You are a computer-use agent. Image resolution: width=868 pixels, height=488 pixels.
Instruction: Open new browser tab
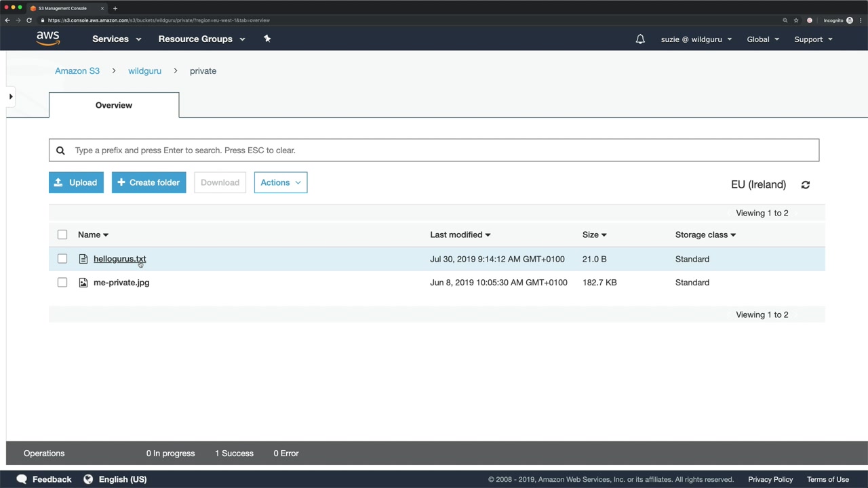[115, 8]
